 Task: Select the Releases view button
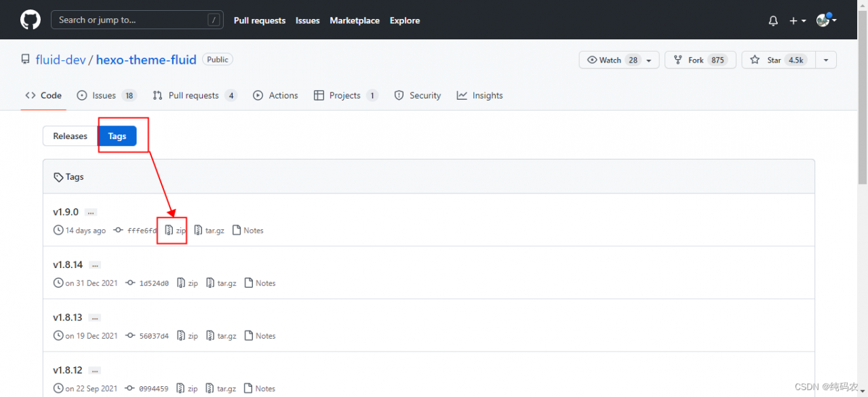pos(71,136)
